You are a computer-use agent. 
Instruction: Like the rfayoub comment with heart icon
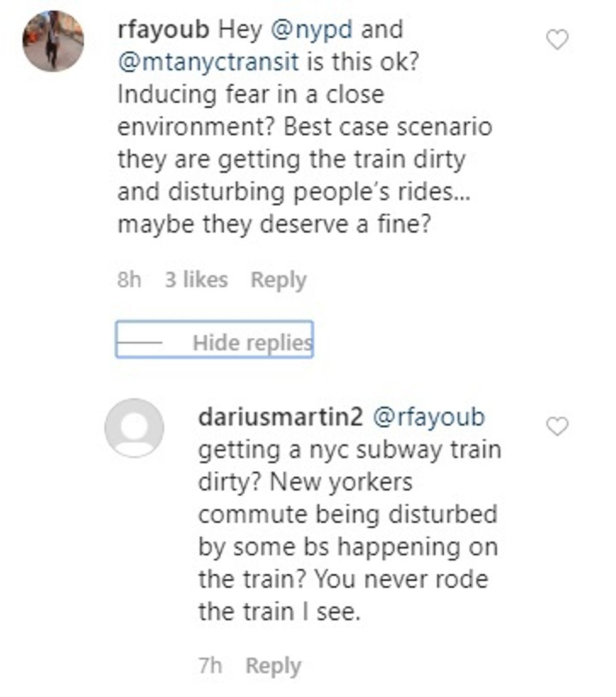556,41
